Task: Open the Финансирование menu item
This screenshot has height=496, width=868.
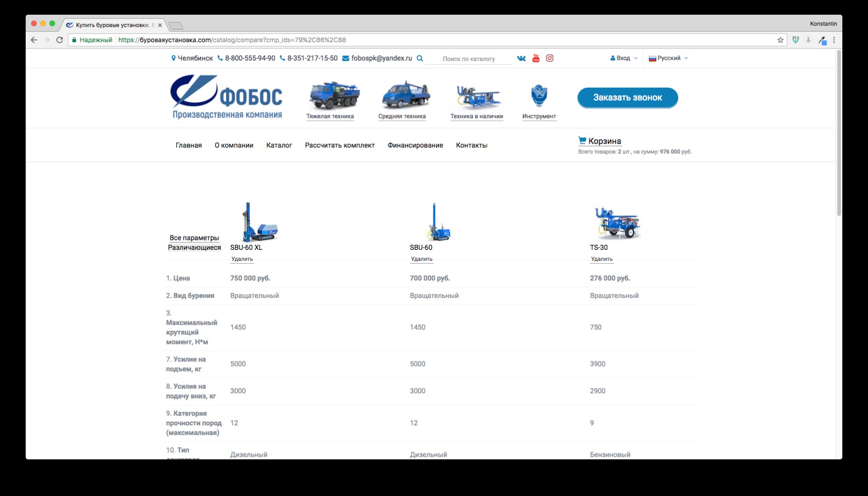Action: click(x=415, y=145)
